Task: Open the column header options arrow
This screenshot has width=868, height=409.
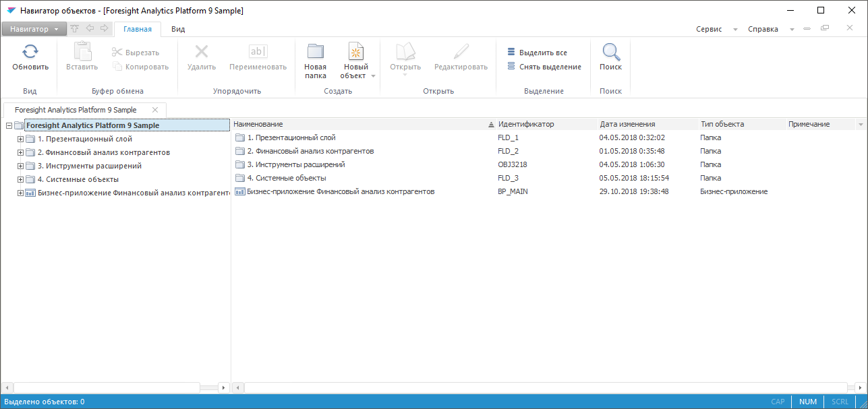Action: (861, 125)
